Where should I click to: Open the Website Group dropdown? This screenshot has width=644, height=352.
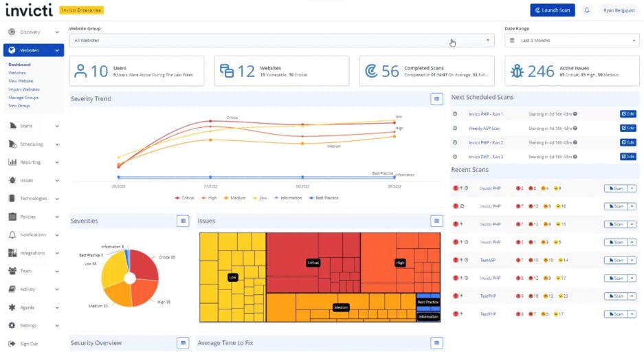tap(281, 41)
